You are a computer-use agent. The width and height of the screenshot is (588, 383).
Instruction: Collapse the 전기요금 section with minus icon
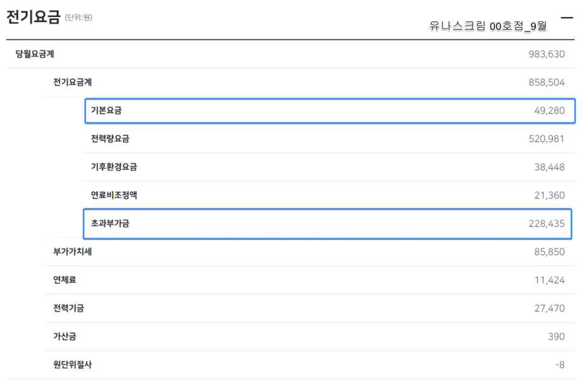click(567, 18)
